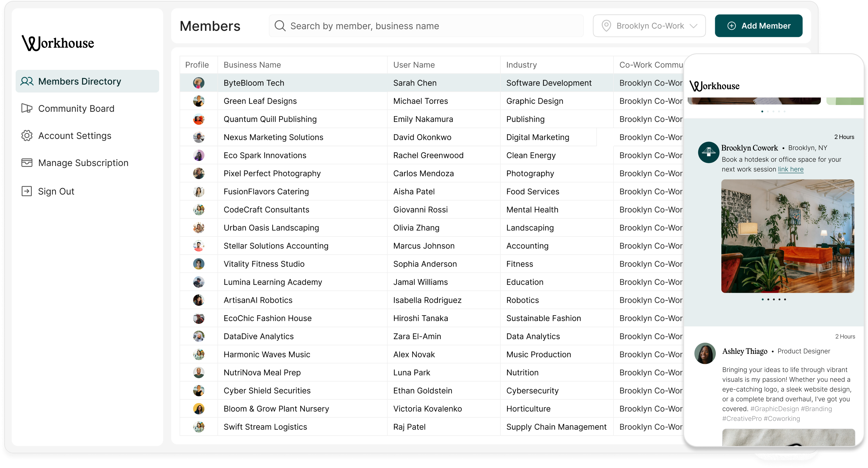868x468 pixels.
Task: Open the Brooklyn Co-Work location dropdown
Action: [x=649, y=26]
